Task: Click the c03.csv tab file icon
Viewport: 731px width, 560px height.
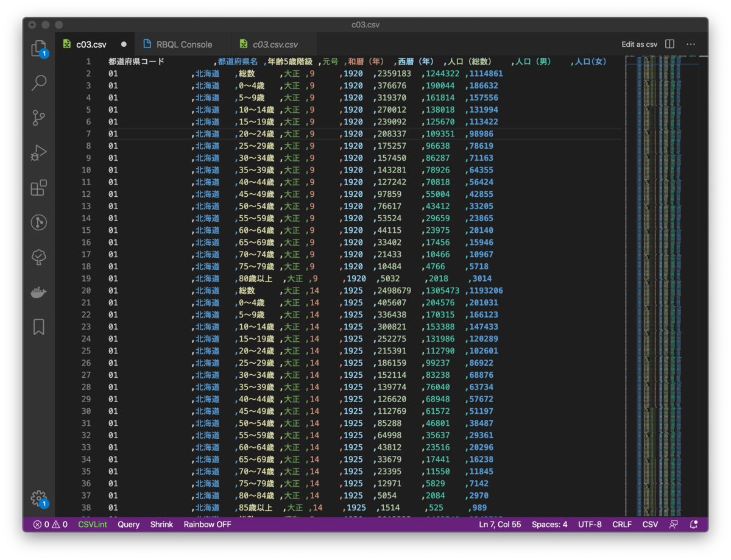Action: coord(67,44)
